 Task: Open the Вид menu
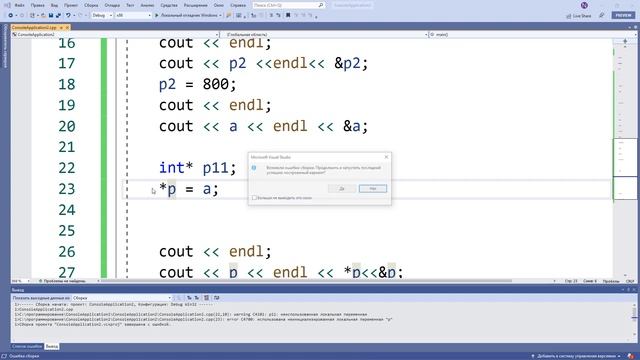54,5
